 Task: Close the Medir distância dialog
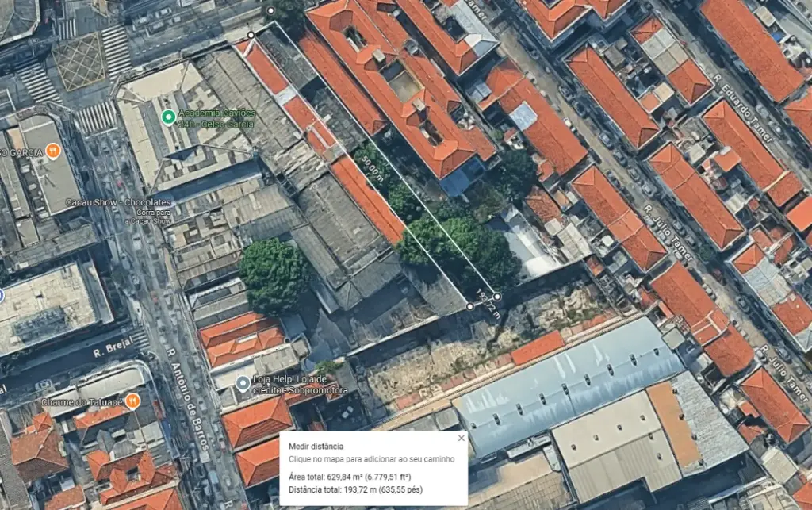(461, 438)
